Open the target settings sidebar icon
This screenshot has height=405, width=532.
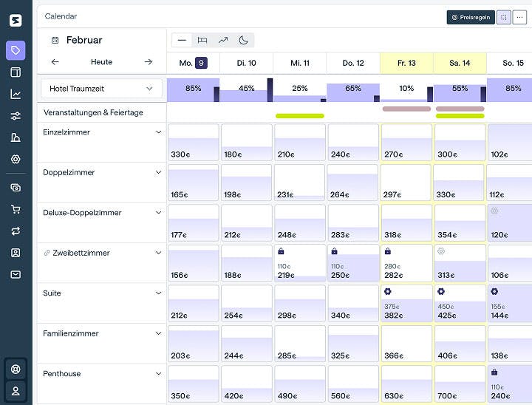pyautogui.click(x=16, y=159)
